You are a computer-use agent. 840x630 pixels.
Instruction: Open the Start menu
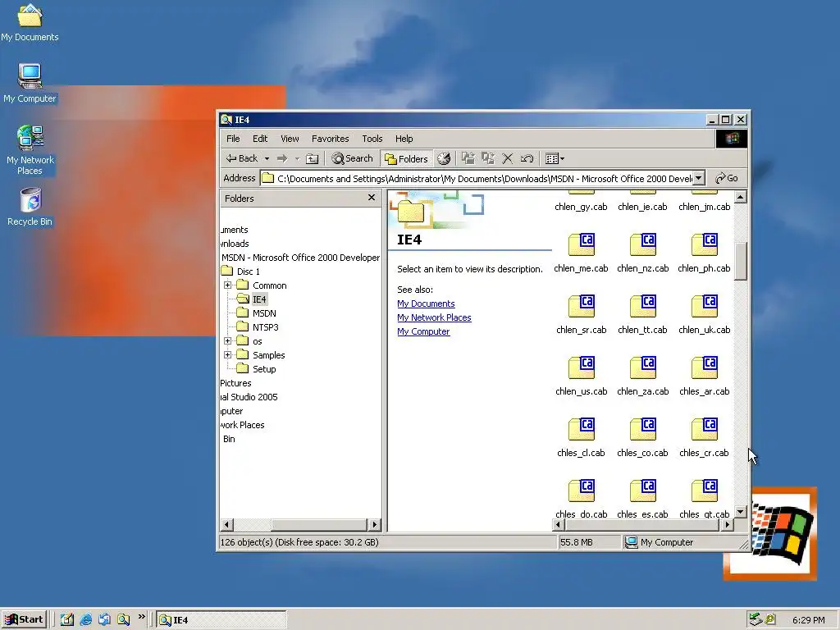coord(24,620)
